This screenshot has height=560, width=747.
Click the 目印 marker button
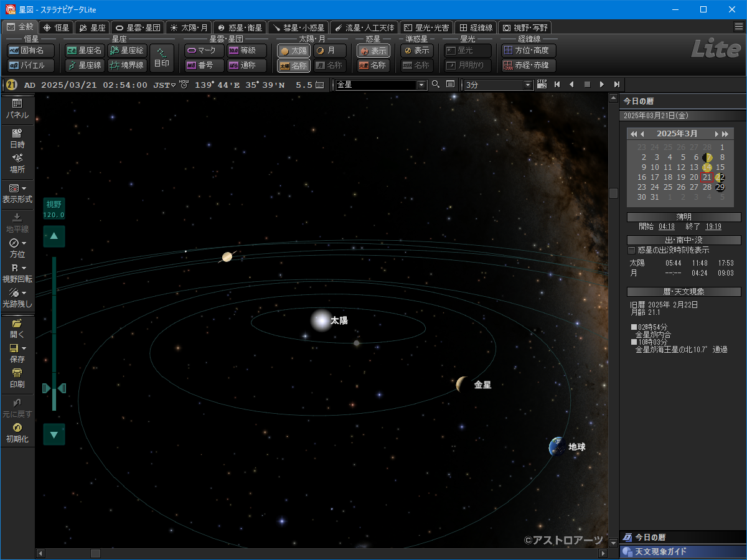[161, 58]
